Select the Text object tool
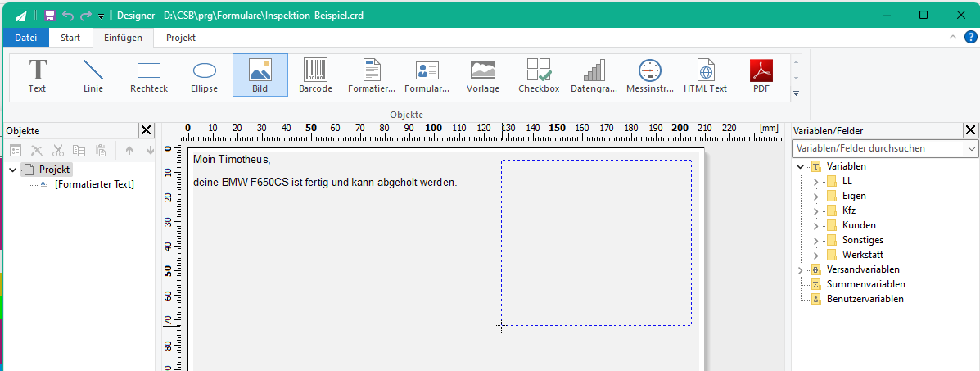 click(x=38, y=75)
